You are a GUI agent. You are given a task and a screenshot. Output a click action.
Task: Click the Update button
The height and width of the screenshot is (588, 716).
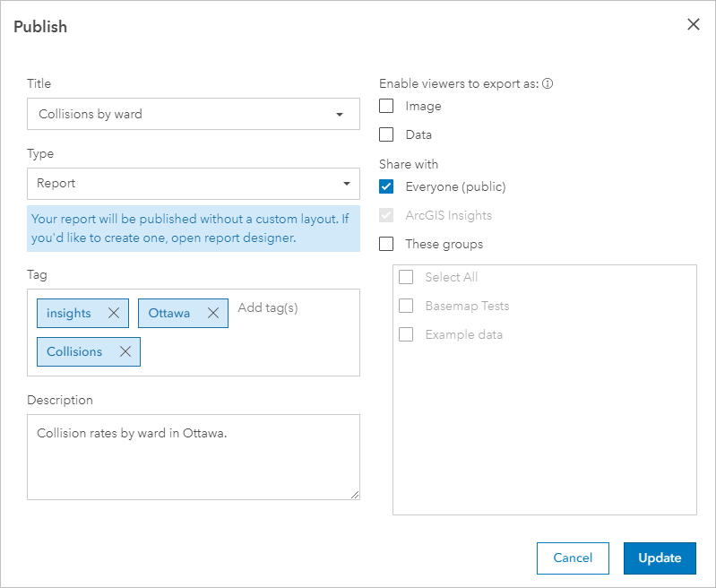tap(660, 558)
